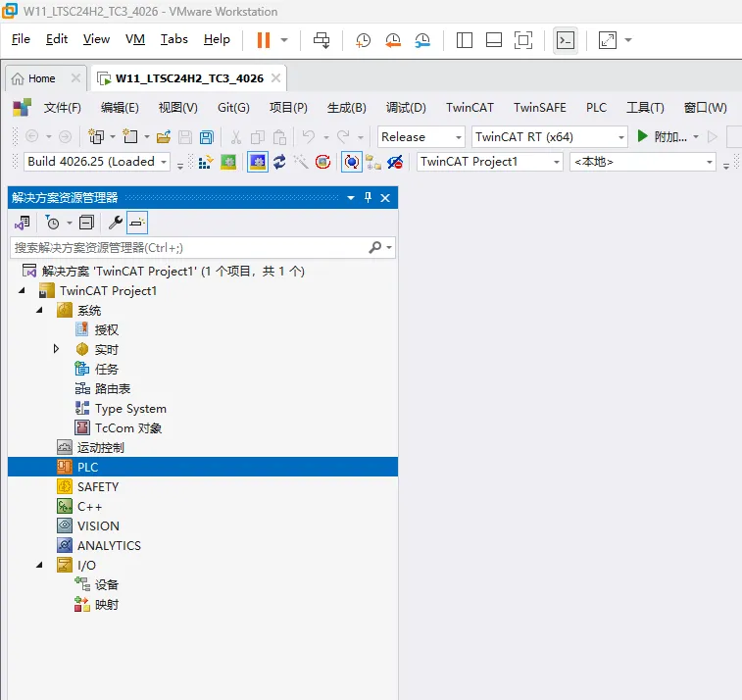Select the 授权 license node
Image resolution: width=742 pixels, height=700 pixels.
(106, 329)
